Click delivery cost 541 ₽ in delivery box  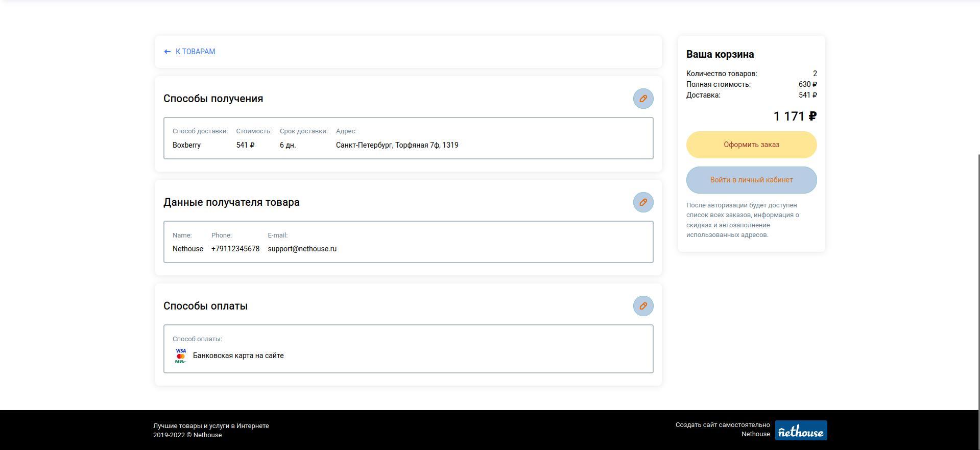(245, 145)
